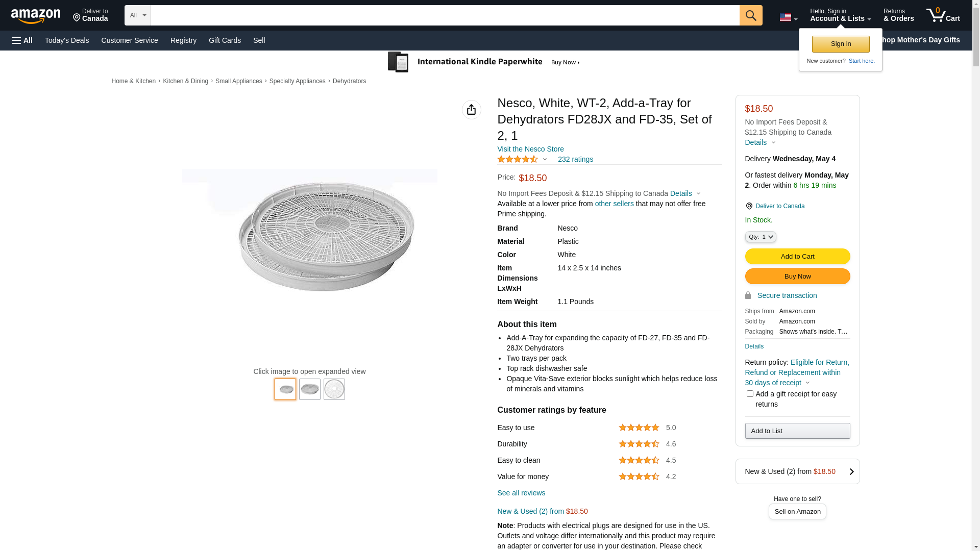Expand the return policy chevron
980x551 pixels.
coord(807,383)
